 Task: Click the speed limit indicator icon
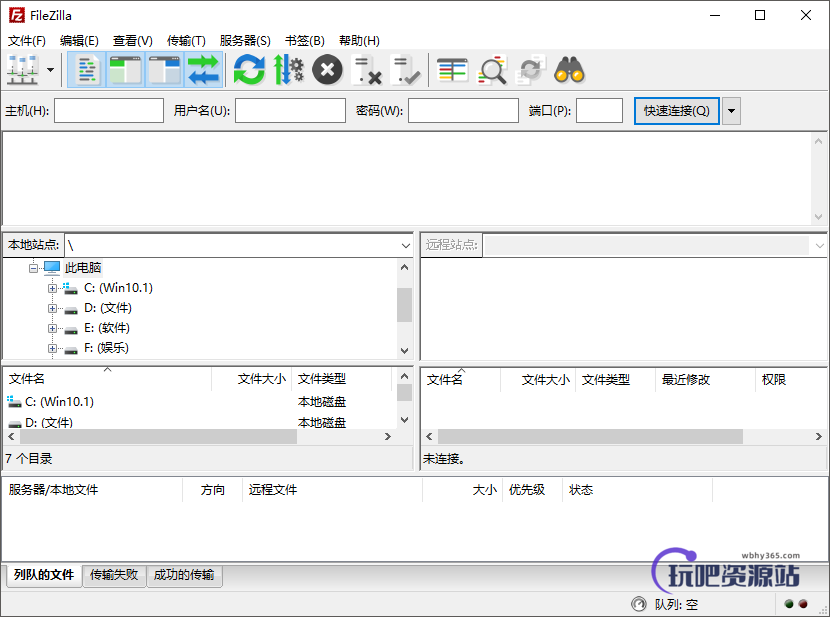point(638,604)
